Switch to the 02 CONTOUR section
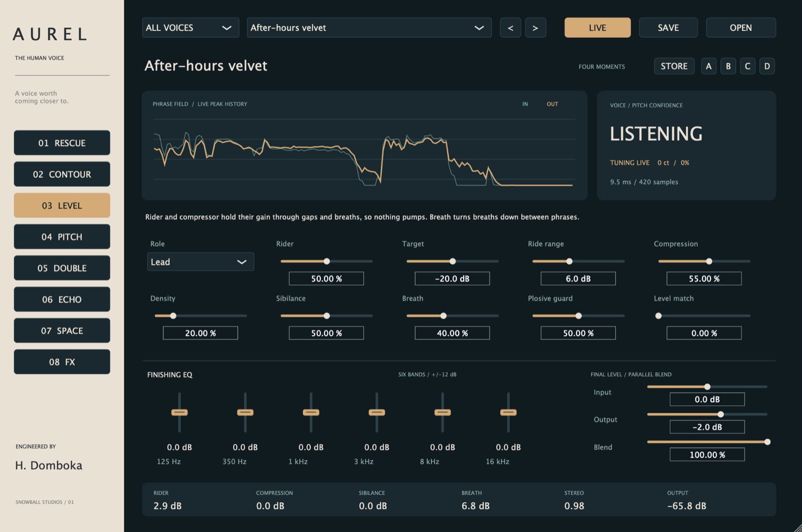Viewport: 802px width, 532px height. point(62,174)
